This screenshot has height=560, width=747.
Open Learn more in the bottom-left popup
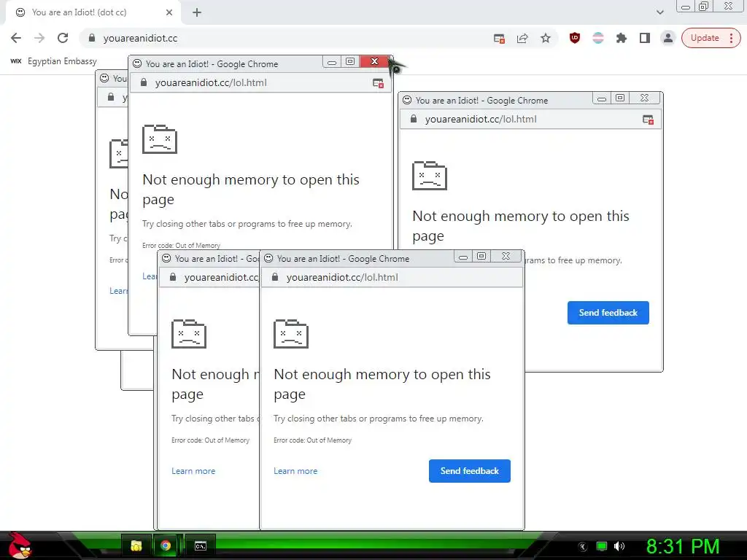tap(193, 471)
